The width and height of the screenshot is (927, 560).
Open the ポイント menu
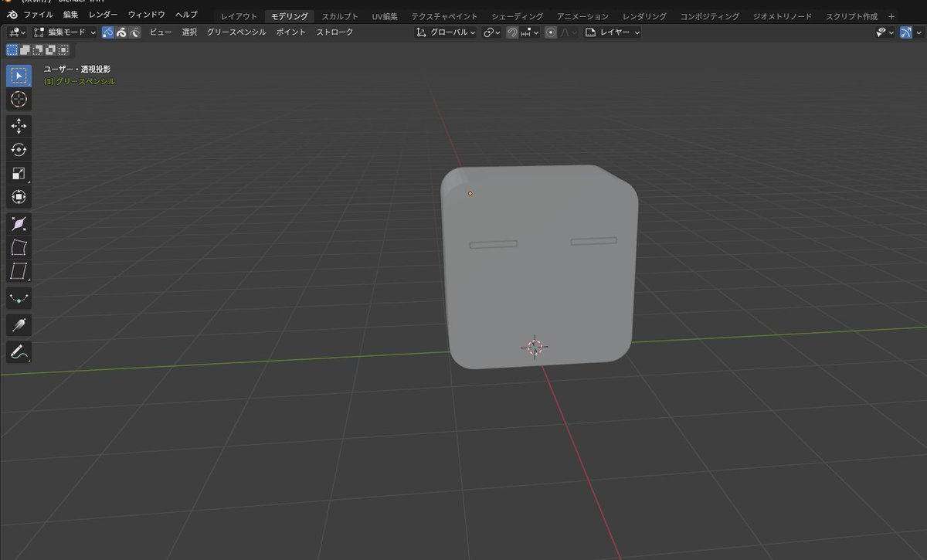[291, 32]
